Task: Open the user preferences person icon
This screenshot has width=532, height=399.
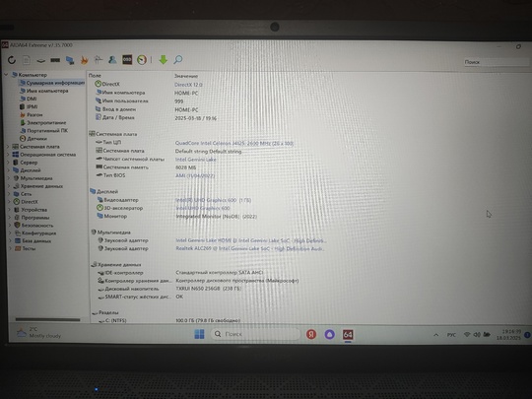Action: pyautogui.click(x=112, y=60)
